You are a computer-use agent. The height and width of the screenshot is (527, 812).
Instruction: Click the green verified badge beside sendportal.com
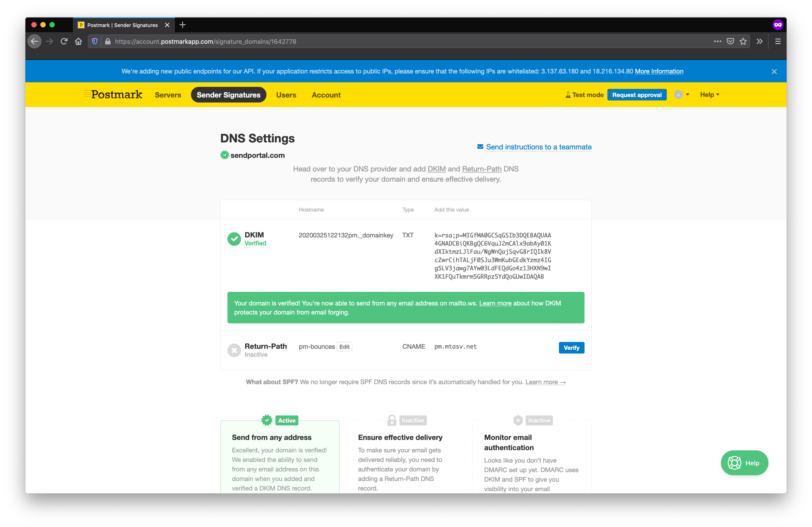click(x=225, y=155)
